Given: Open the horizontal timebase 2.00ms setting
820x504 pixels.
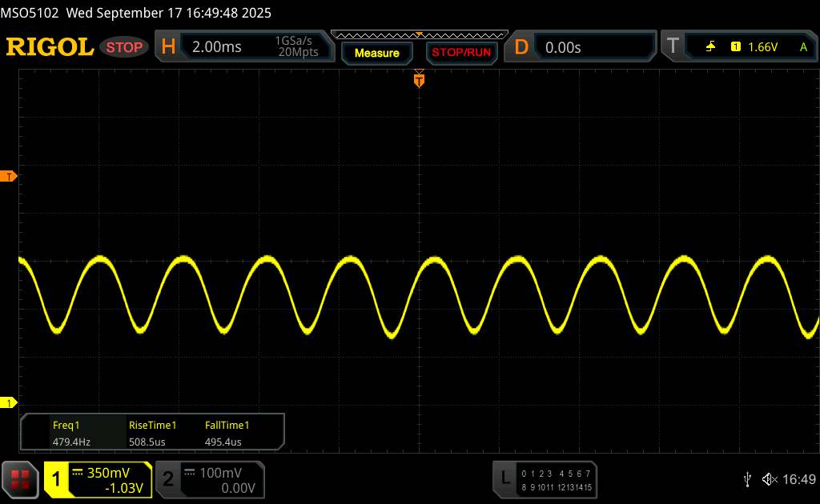Looking at the screenshot, I should pyautogui.click(x=217, y=47).
